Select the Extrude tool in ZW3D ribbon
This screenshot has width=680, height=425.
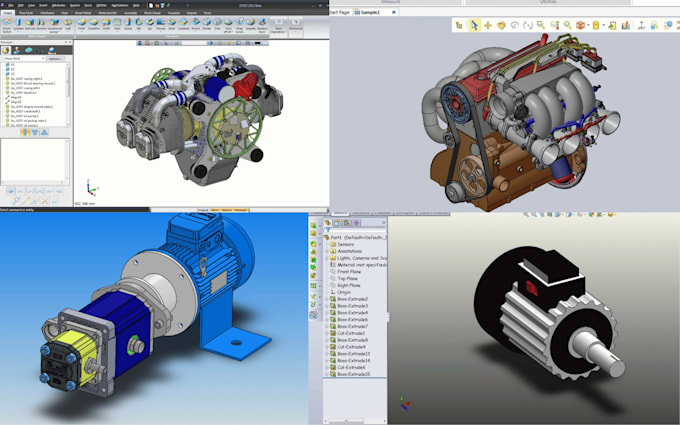[x=30, y=24]
